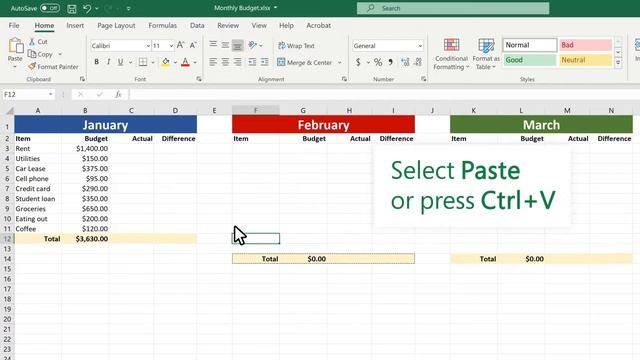Toggle AutoSave switch
The width and height of the screenshot is (640, 360).
[50, 8]
